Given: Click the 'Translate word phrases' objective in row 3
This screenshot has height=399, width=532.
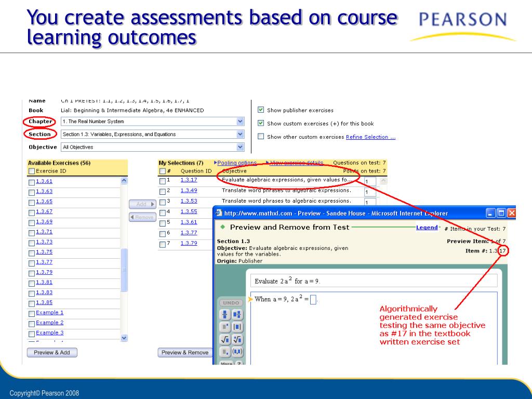Looking at the screenshot, I should tap(286, 201).
